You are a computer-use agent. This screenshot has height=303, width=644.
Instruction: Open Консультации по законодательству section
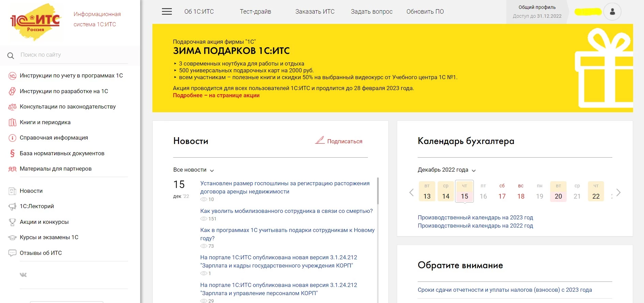68,107
